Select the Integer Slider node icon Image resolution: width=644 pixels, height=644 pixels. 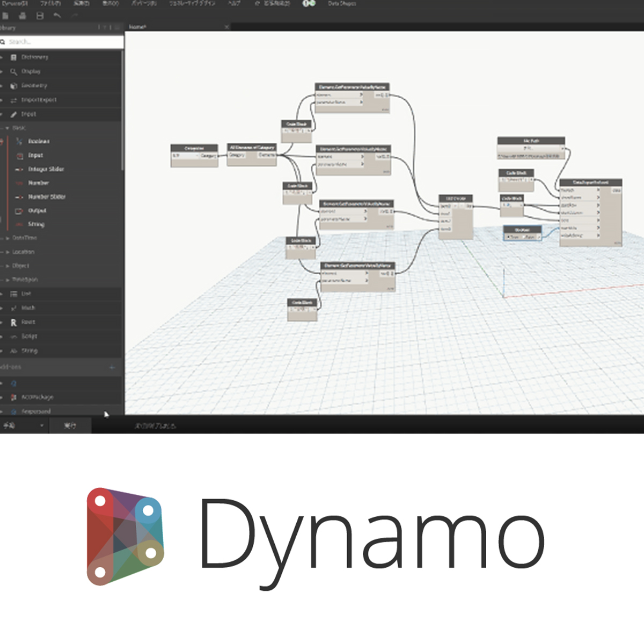pos(19,169)
